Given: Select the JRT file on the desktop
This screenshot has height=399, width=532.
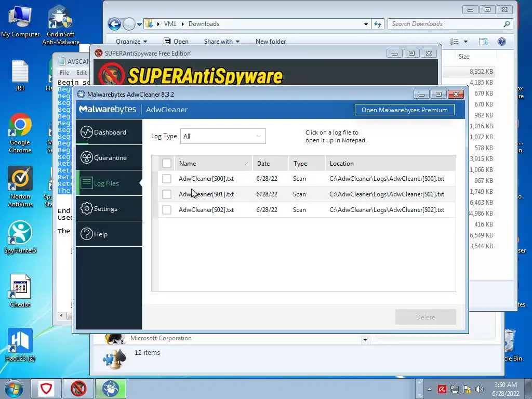Looking at the screenshot, I should pyautogui.click(x=20, y=75).
